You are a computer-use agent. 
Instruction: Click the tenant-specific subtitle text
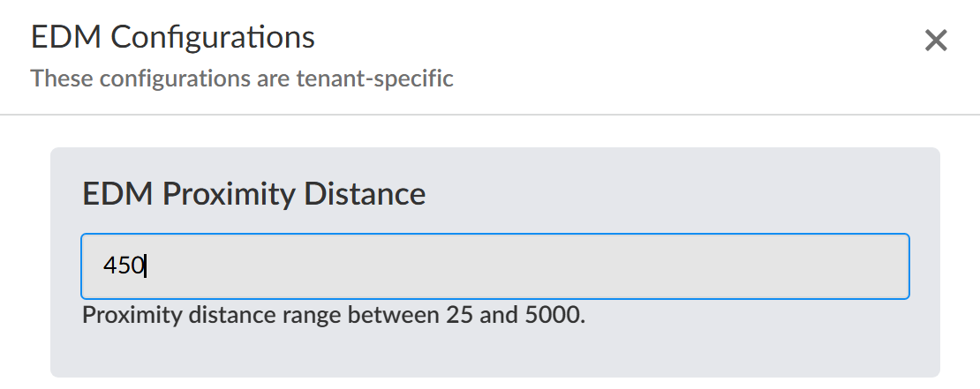pyautogui.click(x=242, y=79)
